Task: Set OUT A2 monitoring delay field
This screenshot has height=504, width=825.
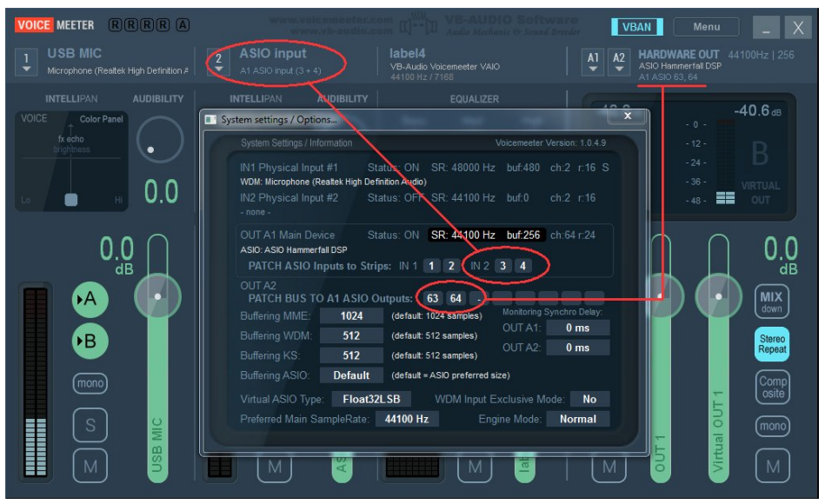Action: click(x=578, y=348)
